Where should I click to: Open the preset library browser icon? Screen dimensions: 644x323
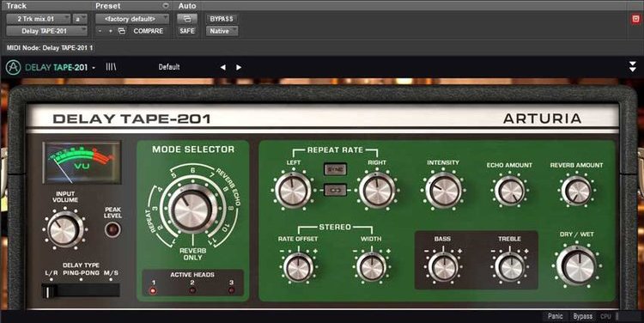point(111,67)
